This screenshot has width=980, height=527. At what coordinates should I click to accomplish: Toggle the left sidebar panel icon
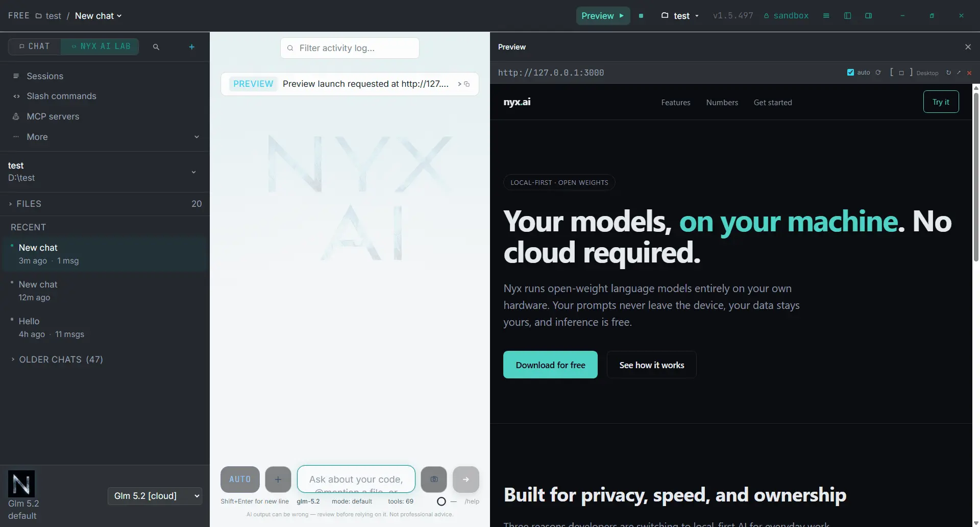pos(848,16)
